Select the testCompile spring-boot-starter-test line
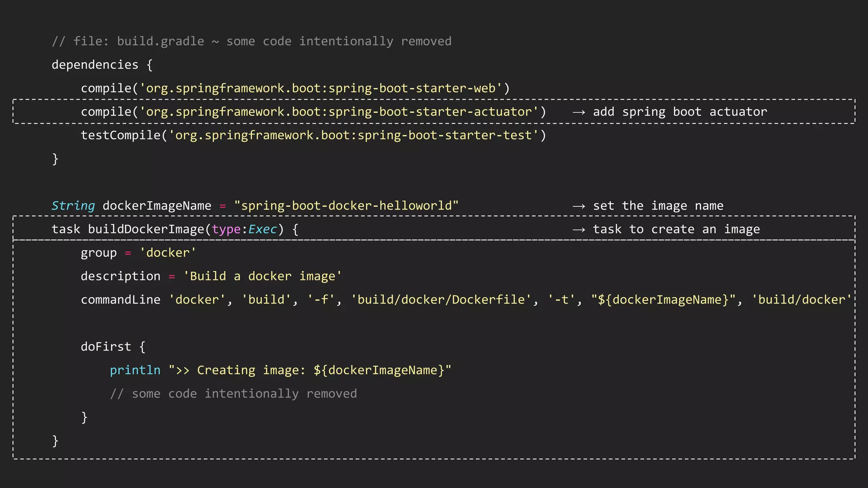The height and width of the screenshot is (488, 868). [314, 135]
